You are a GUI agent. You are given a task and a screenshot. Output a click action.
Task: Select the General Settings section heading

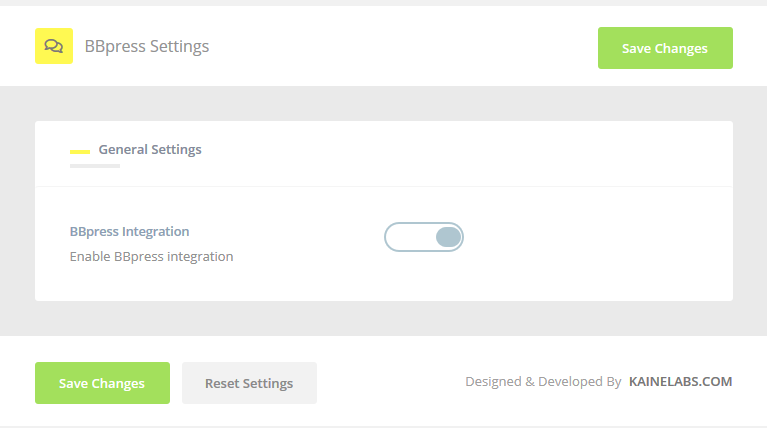(x=150, y=149)
